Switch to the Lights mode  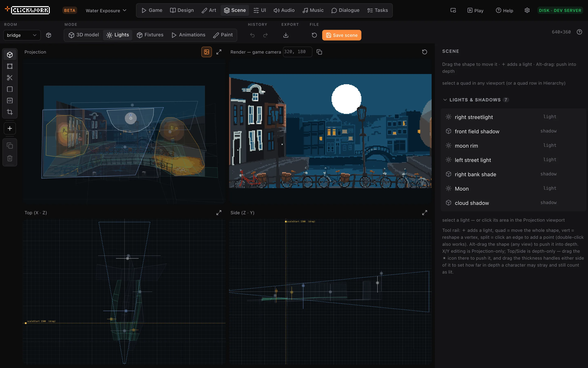click(x=118, y=35)
